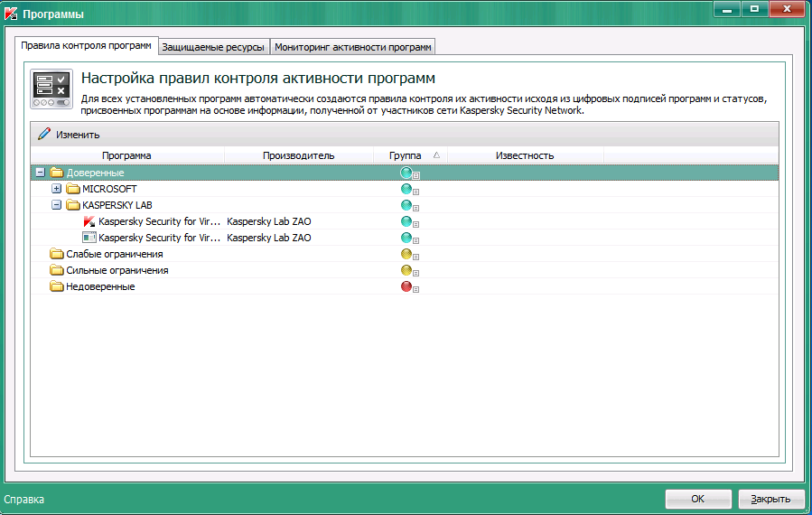Click the red Kaspersky application icon in list
Image resolution: width=812 pixels, height=515 pixels.
(x=89, y=221)
